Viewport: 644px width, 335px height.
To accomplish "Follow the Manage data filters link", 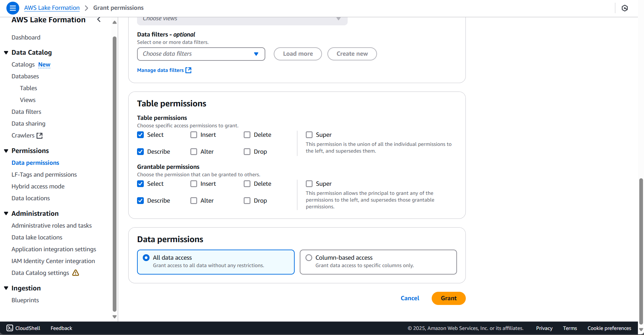I will tap(160, 70).
